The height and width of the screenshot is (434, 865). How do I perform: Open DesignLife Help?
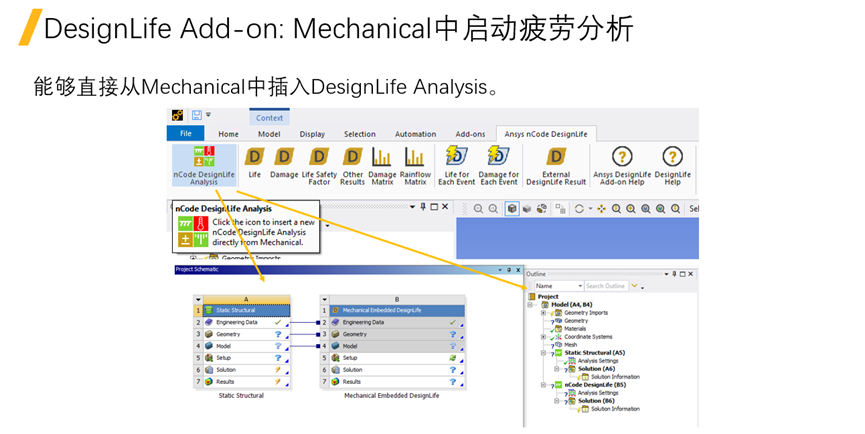click(672, 165)
